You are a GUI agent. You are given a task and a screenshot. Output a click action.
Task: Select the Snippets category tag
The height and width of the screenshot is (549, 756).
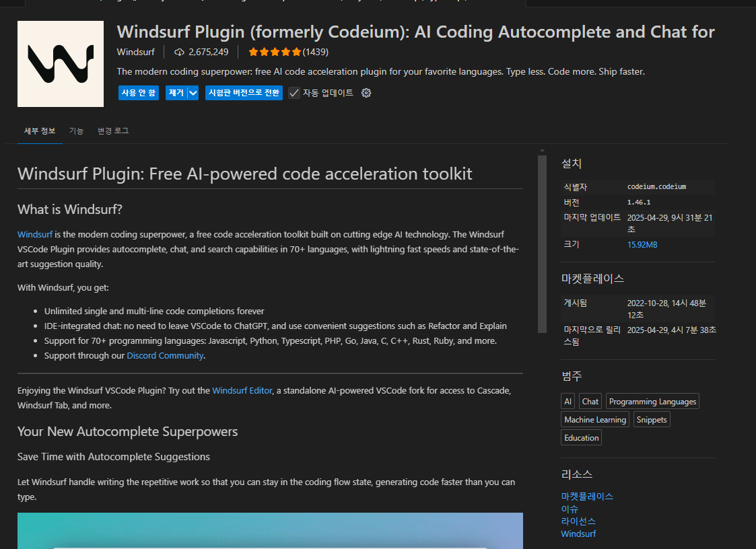point(652,420)
